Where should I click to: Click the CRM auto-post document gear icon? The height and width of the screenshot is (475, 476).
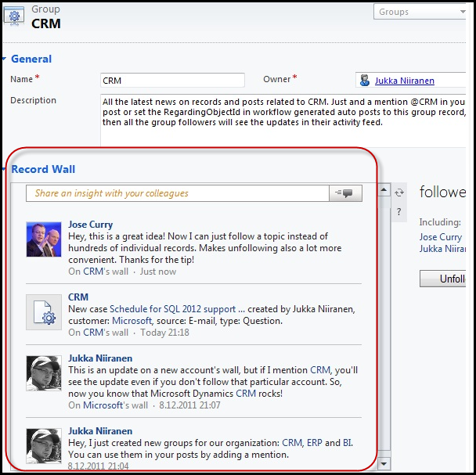(x=44, y=312)
